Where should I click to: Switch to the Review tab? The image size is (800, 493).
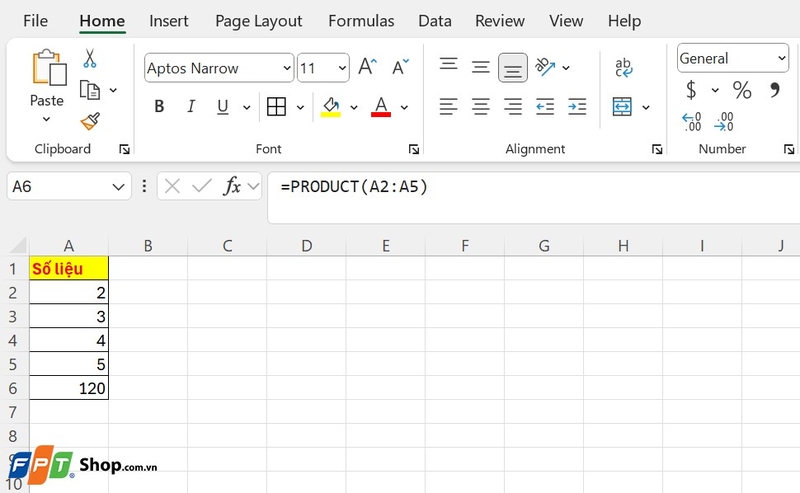pos(499,21)
